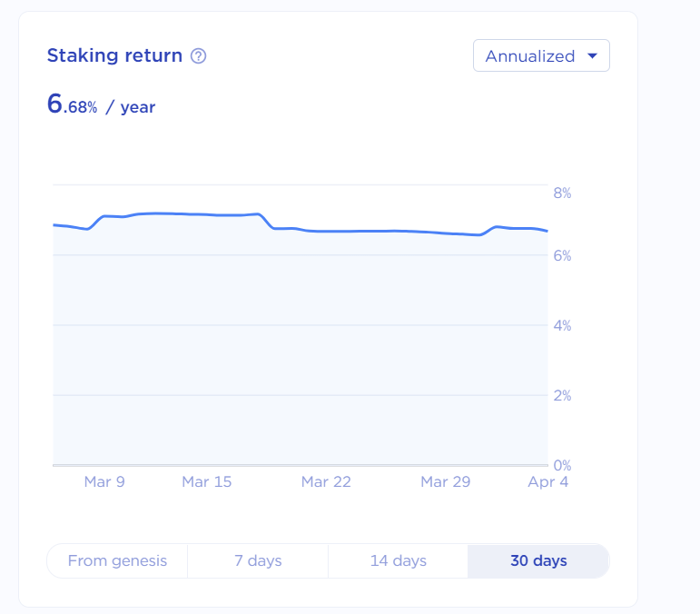Image resolution: width=700 pixels, height=614 pixels.
Task: Click the 4% y-axis label
Action: pyautogui.click(x=562, y=325)
